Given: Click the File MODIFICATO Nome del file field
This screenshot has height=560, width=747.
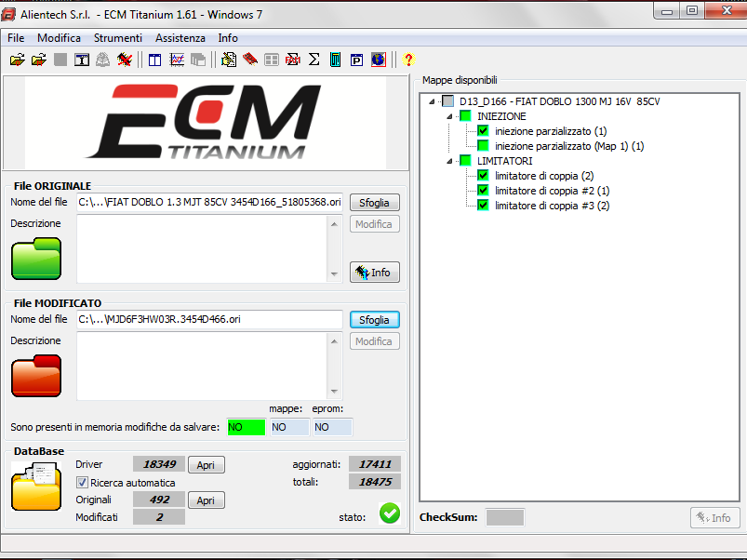Looking at the screenshot, I should click(209, 319).
